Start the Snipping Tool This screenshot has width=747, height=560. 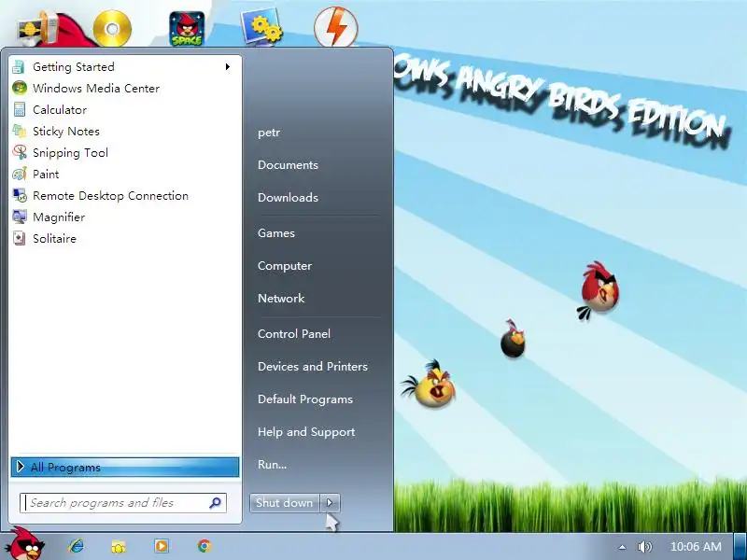pyautogui.click(x=125, y=152)
